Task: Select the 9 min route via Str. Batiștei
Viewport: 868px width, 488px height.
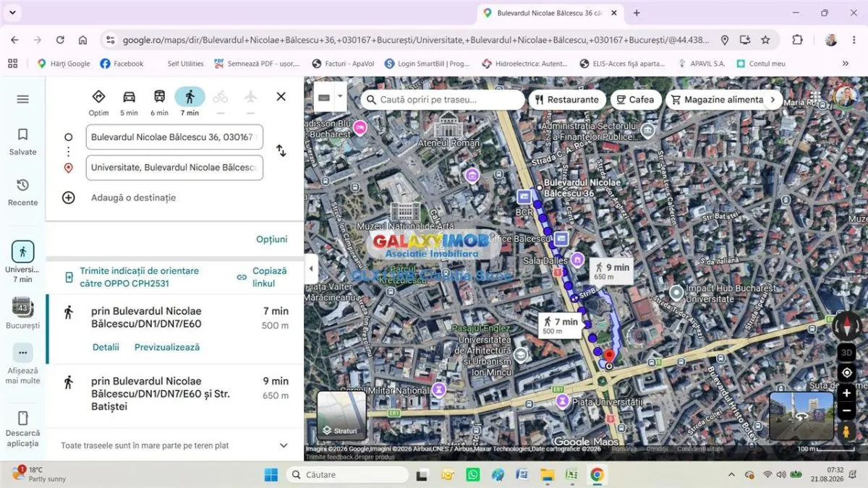Action: [x=175, y=394]
